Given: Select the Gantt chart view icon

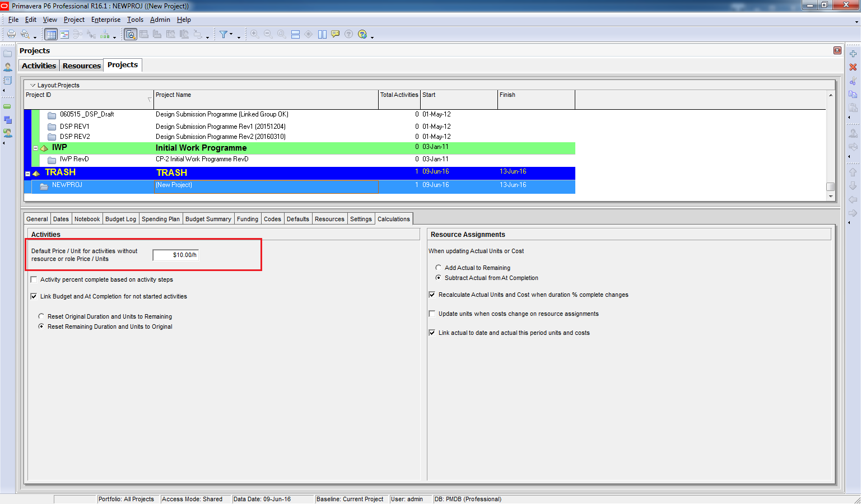Looking at the screenshot, I should tap(64, 34).
